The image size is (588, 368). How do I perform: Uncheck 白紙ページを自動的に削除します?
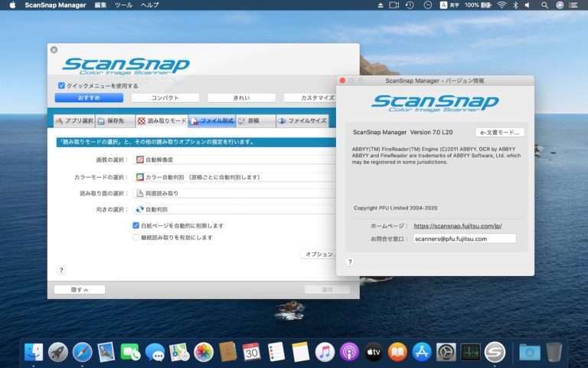[136, 226]
